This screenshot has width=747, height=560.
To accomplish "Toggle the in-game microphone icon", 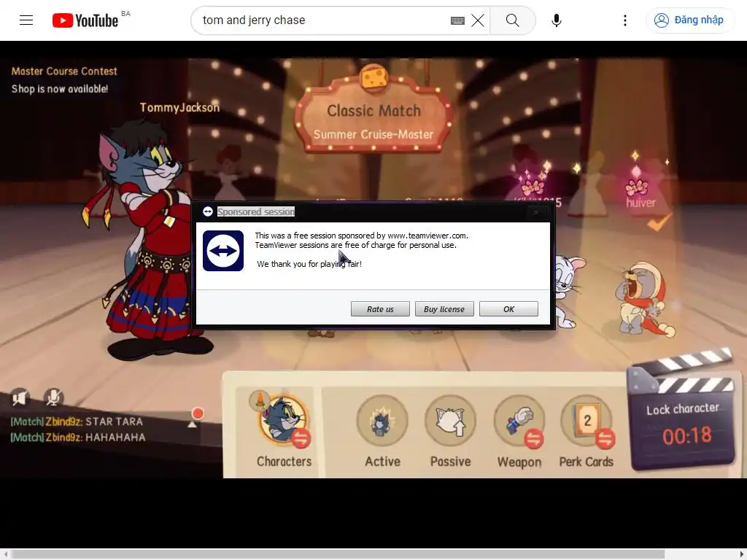I will [53, 397].
